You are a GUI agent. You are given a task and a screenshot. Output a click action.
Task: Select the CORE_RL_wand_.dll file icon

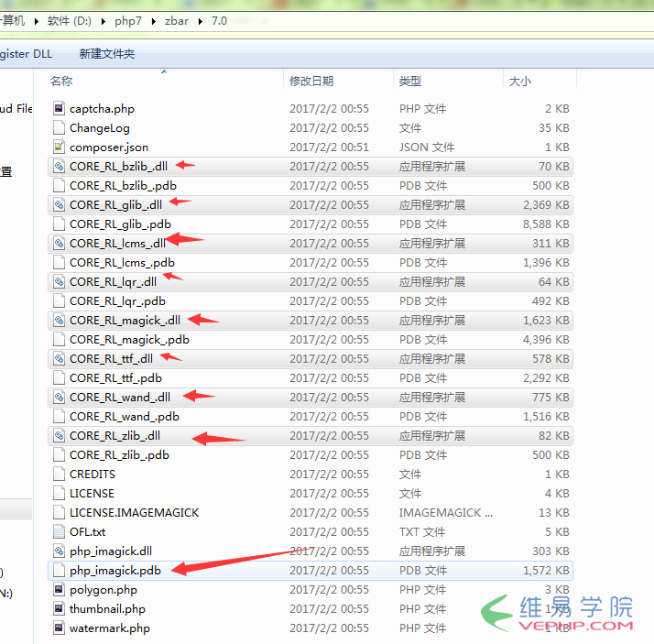pos(60,397)
